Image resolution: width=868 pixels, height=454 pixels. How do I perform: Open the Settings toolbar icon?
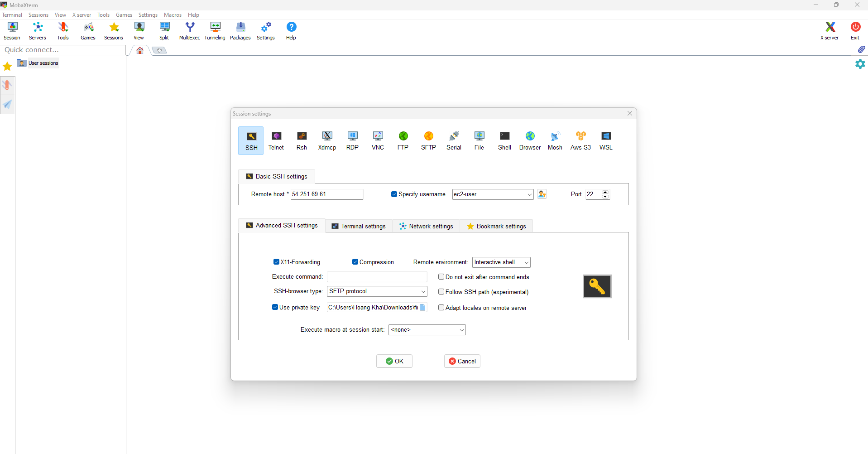266,31
